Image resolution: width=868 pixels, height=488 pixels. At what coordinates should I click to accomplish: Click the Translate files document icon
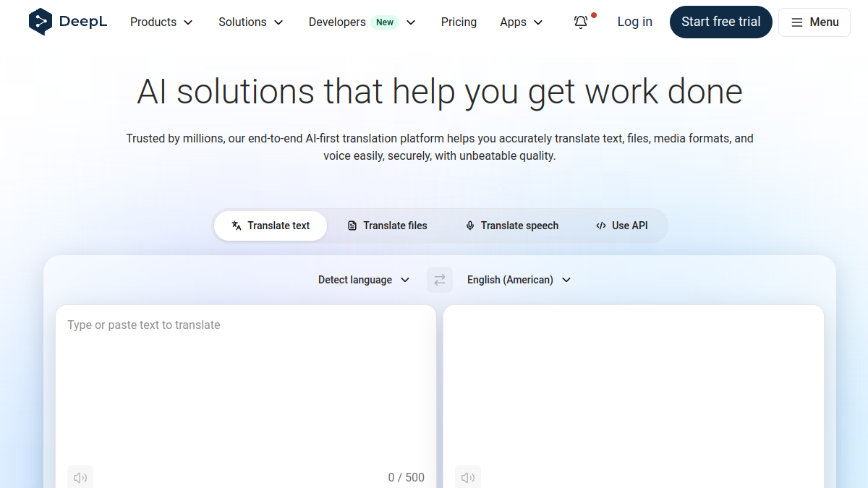(352, 226)
